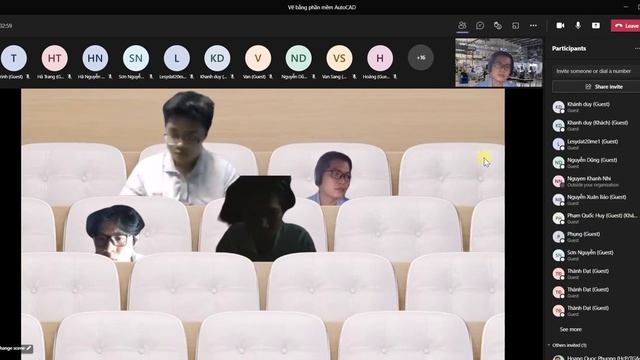Select the SN (Sơn Nguyễn) participant avatar
Screen dimensions: 640x360
[x=136, y=58]
